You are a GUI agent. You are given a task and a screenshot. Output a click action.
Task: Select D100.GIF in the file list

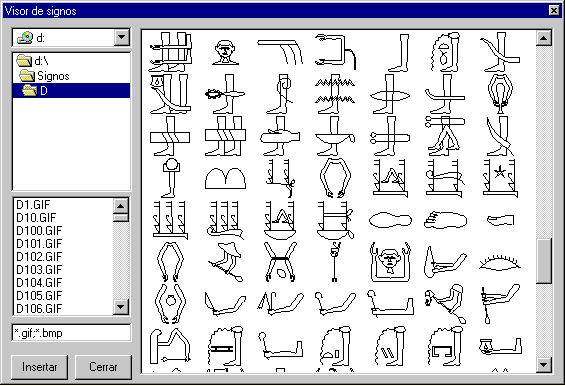pos(39,231)
